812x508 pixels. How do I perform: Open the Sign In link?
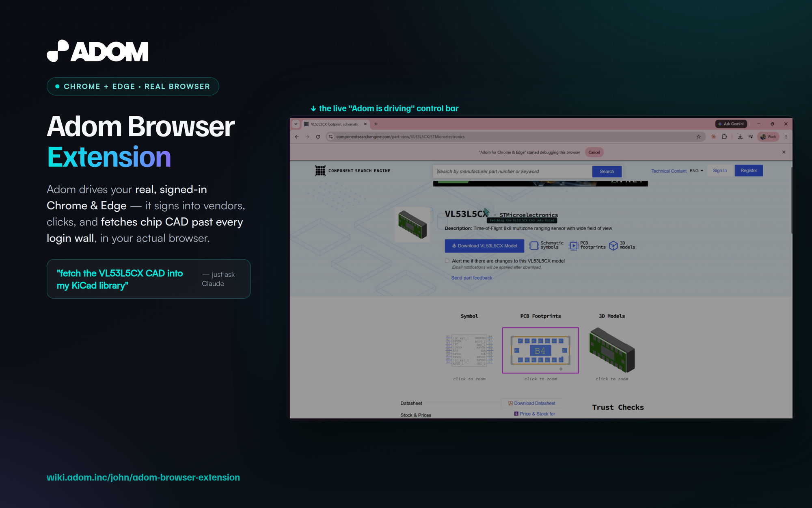click(x=720, y=171)
